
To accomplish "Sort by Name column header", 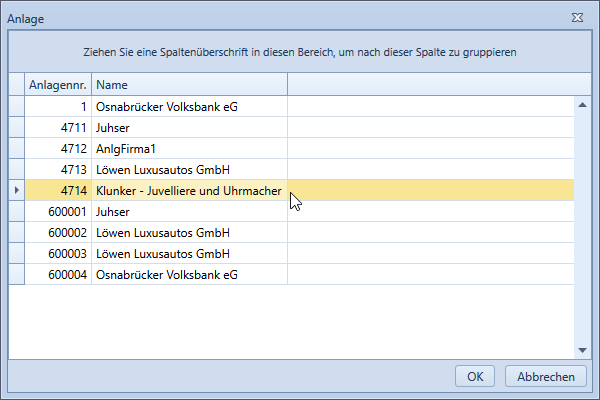I will click(x=189, y=85).
